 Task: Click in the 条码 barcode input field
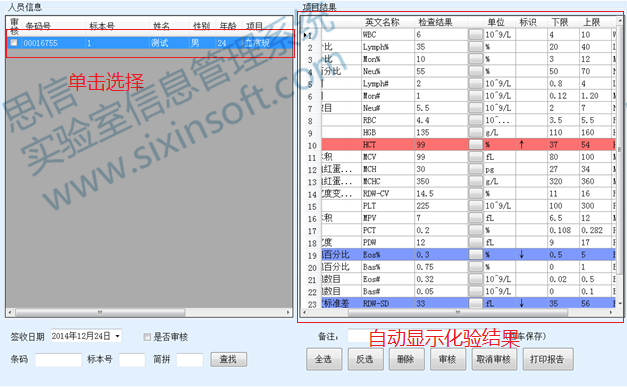tap(58, 360)
